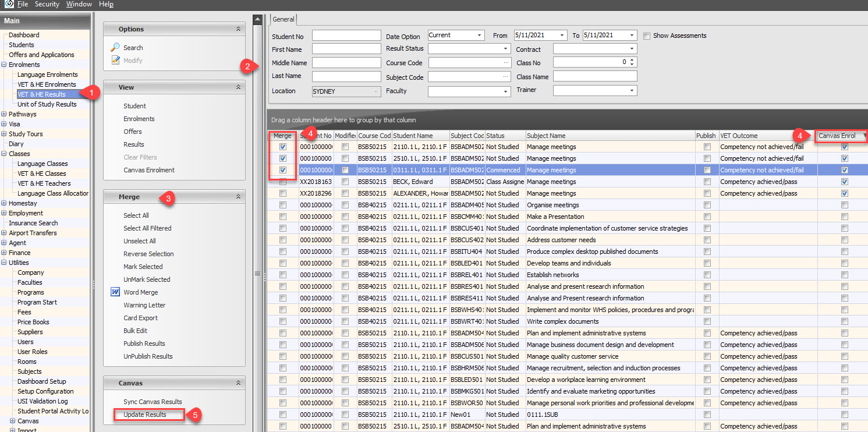This screenshot has height=432, width=868.
Task: Click the Word Merge document icon
Action: click(115, 292)
